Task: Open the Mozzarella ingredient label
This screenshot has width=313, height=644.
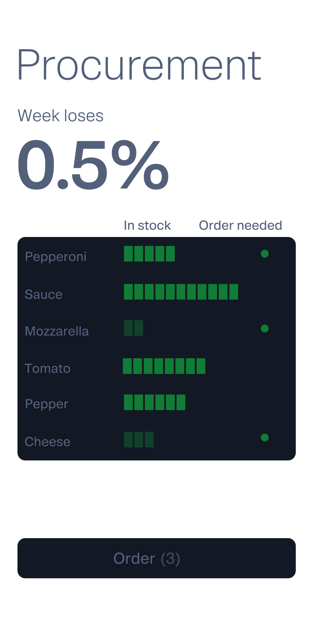Action: click(57, 331)
